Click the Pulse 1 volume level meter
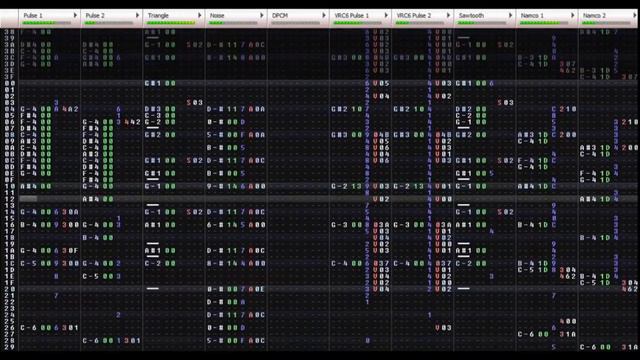Viewport: 640px width, 360px height. pos(47,23)
